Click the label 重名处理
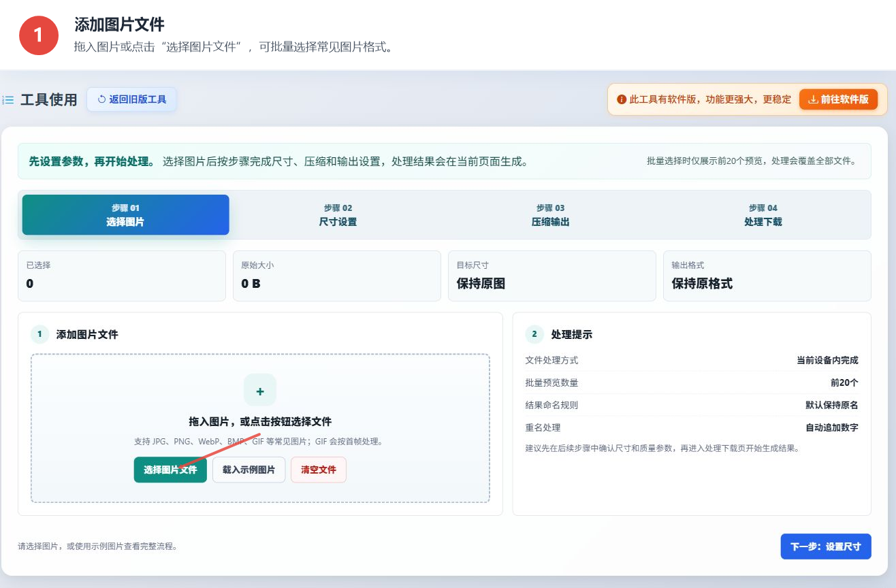This screenshot has width=896, height=588. pyautogui.click(x=543, y=427)
